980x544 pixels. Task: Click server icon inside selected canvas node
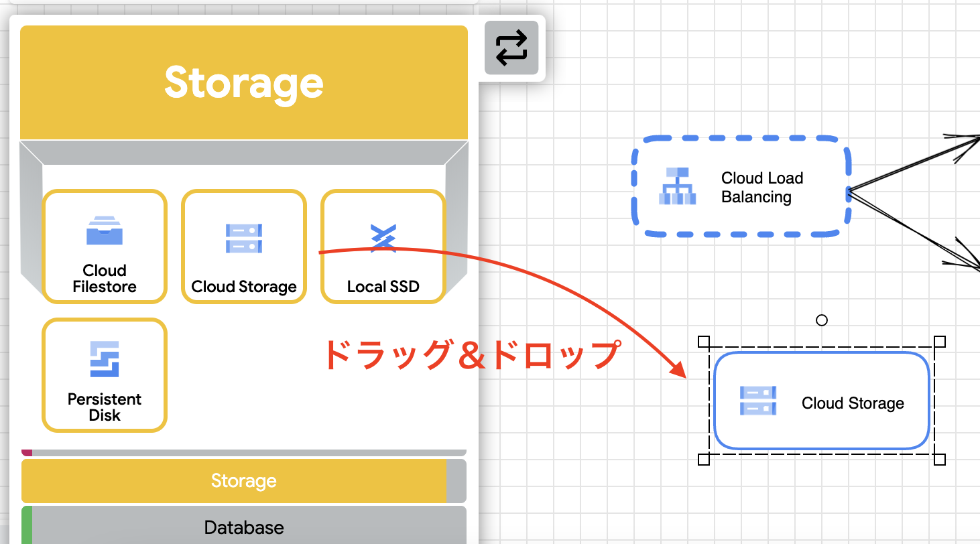758,401
